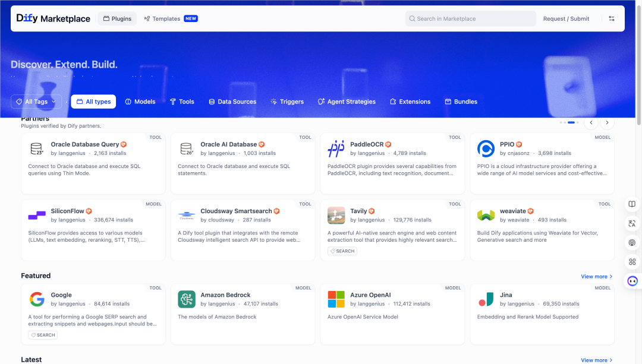Click "by cnjasonz" author on PPIO card

515,153
